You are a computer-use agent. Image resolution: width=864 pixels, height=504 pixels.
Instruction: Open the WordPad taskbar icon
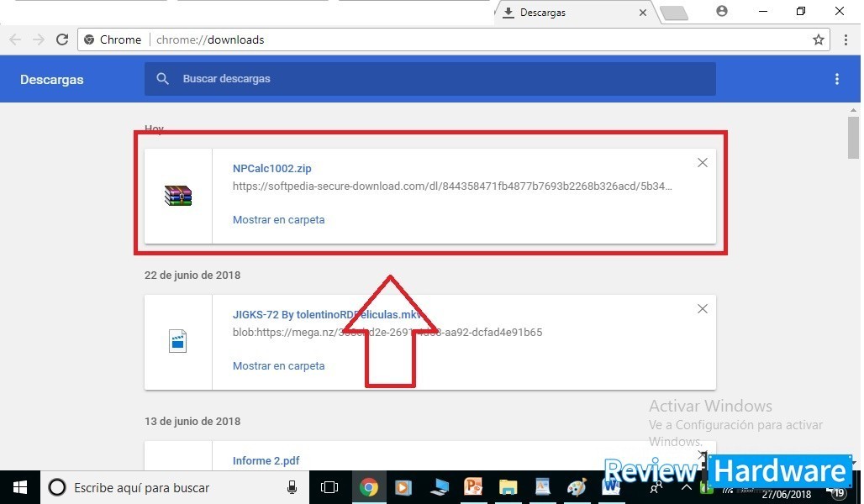coord(543,487)
